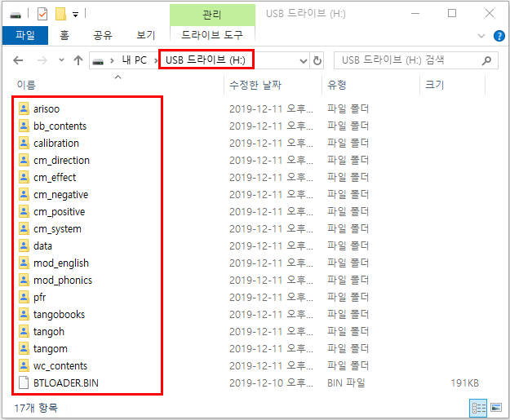
Task: Select the tangom folder icon
Action: [x=24, y=348]
